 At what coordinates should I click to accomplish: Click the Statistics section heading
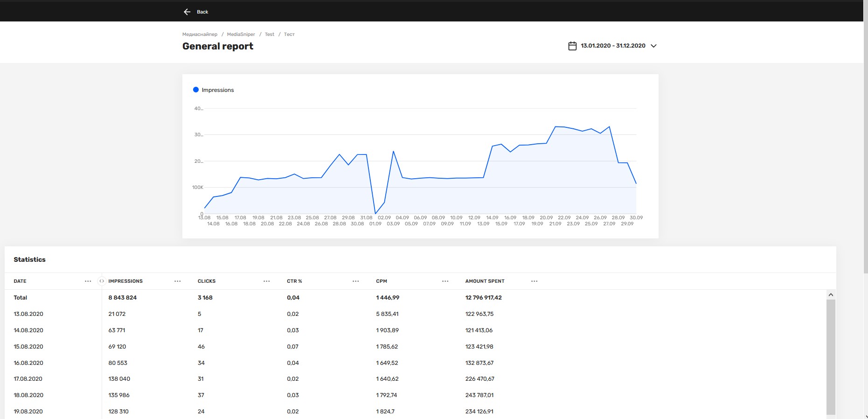pyautogui.click(x=29, y=259)
